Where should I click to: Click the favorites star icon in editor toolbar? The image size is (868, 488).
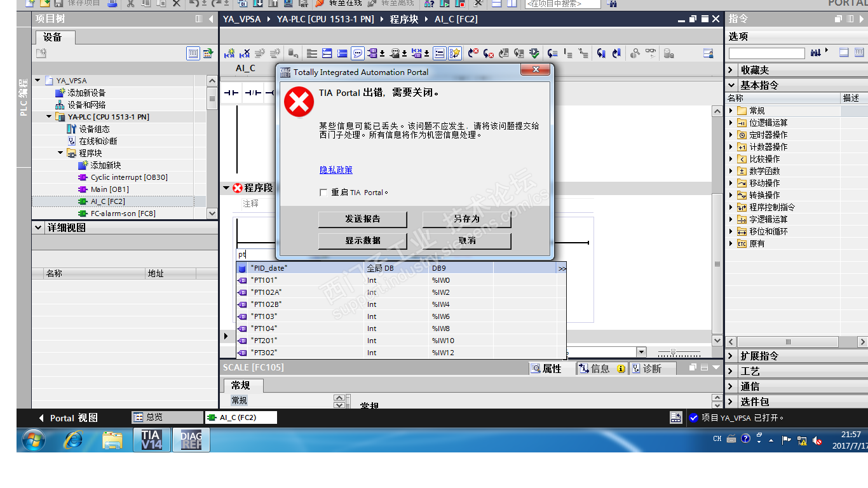[x=455, y=53]
